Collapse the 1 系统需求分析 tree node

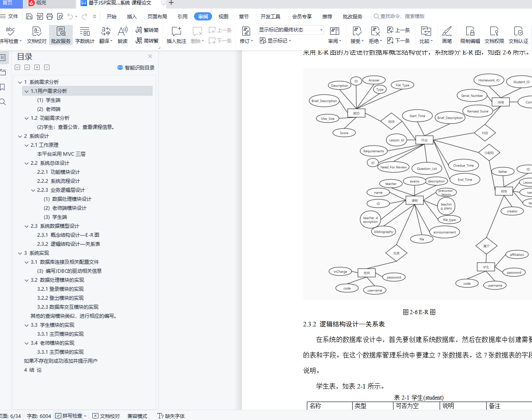(20, 82)
